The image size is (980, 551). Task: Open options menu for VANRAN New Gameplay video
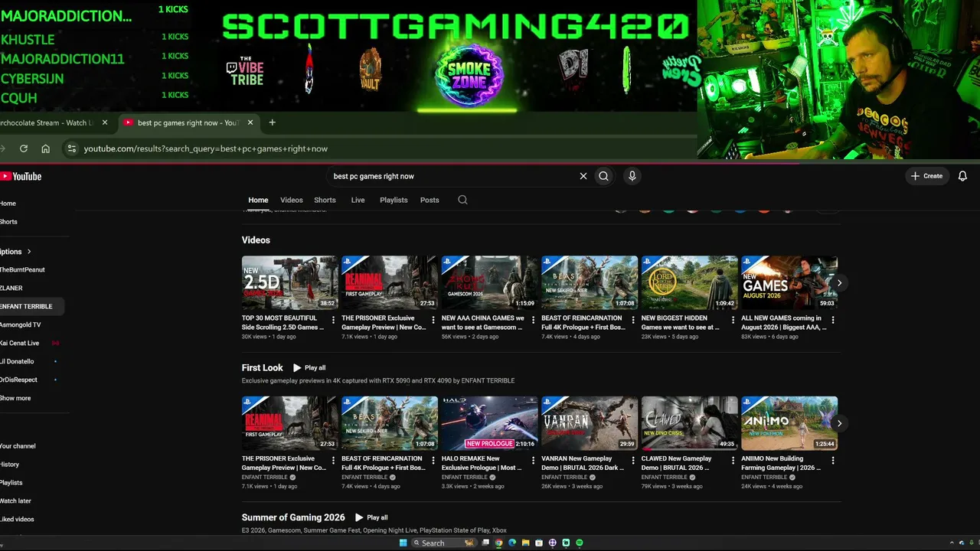[x=633, y=461]
